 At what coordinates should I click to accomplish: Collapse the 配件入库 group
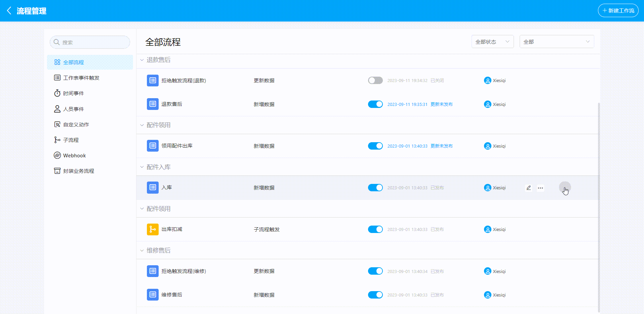[x=142, y=167]
